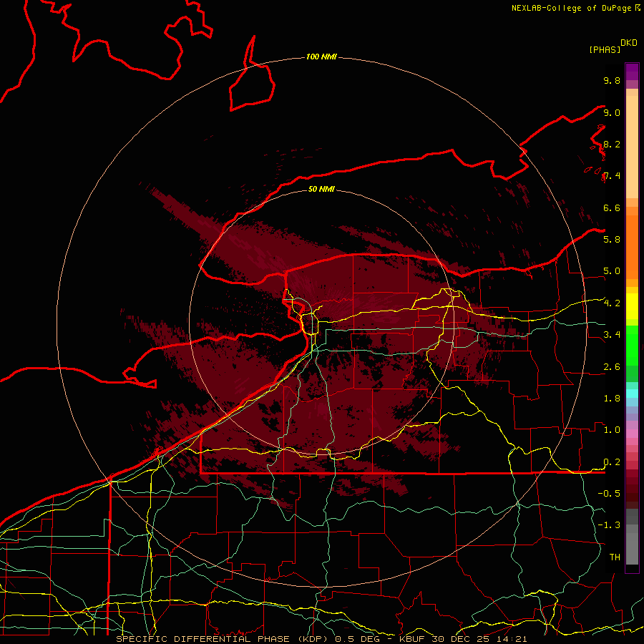The height and width of the screenshot is (644, 644).
Task: Click the 2.6 scale value
Action: [x=612, y=367]
